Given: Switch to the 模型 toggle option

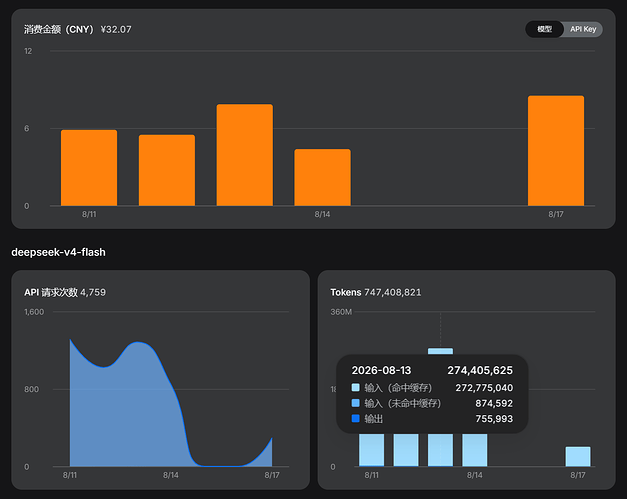Looking at the screenshot, I should click(x=544, y=29).
